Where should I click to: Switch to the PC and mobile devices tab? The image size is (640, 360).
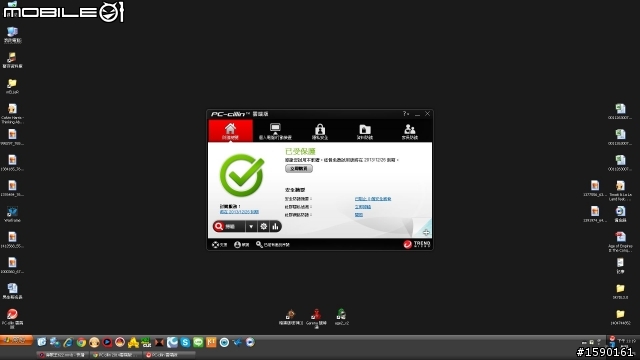(275, 131)
